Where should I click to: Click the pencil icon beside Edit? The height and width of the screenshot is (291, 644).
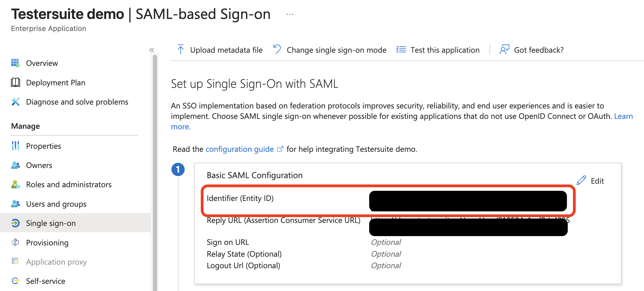click(581, 180)
